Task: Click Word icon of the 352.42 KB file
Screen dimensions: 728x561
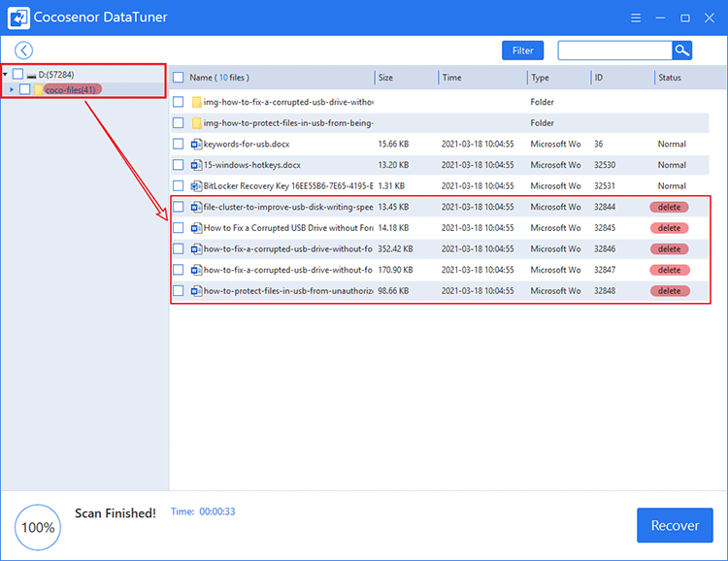Action: click(196, 248)
